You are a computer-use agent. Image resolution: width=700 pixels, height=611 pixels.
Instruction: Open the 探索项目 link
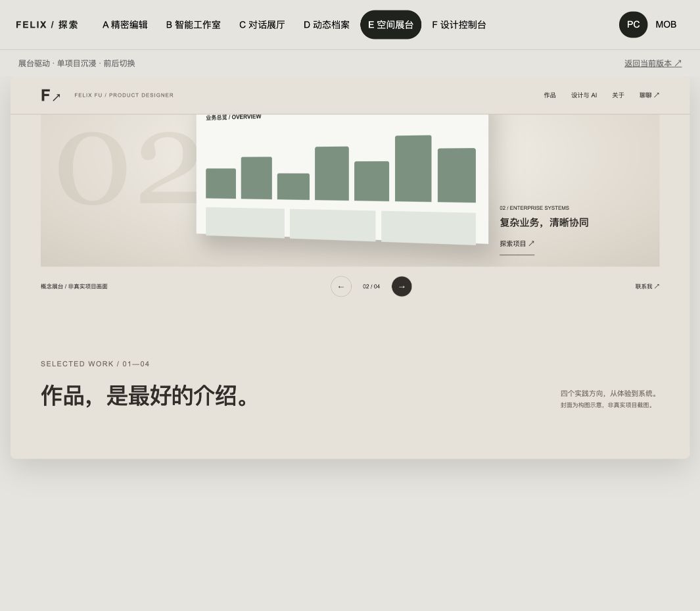coord(517,244)
